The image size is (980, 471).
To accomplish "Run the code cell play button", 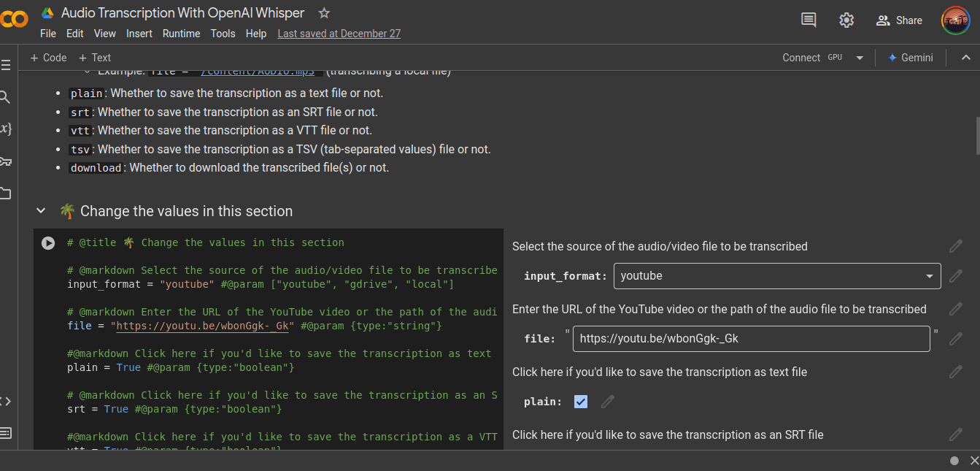I will [48, 243].
